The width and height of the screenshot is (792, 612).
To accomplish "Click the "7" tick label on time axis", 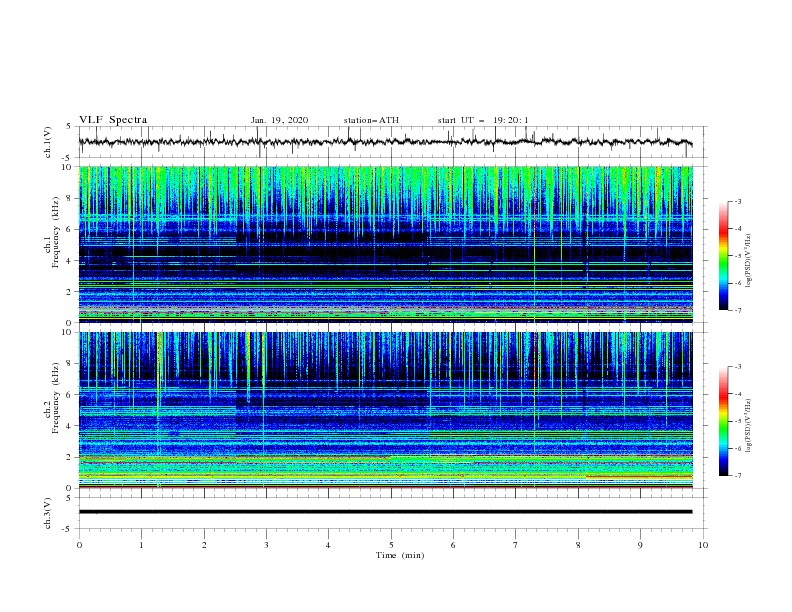I will click(x=516, y=545).
